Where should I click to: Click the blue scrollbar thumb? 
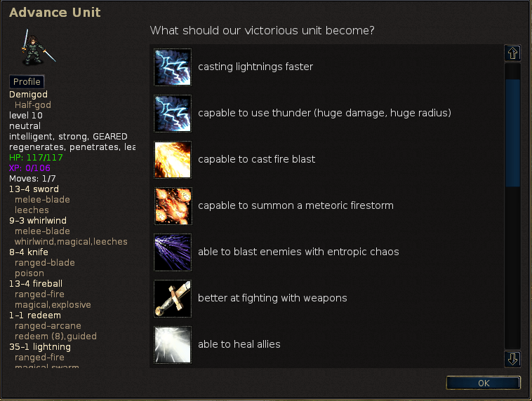pos(512,133)
